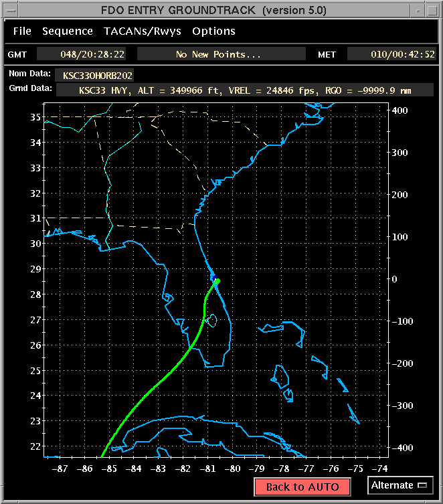Click the title bar maximize square button
The image size is (443, 504).
(x=432, y=11)
